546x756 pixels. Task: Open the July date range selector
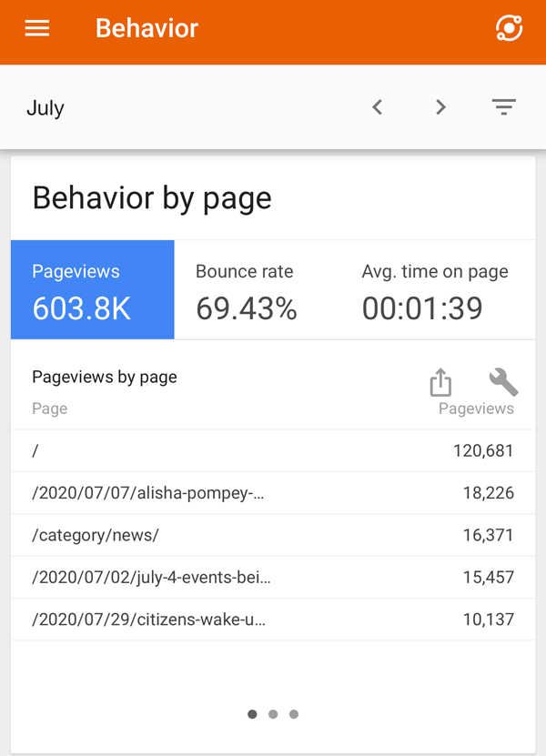45,108
